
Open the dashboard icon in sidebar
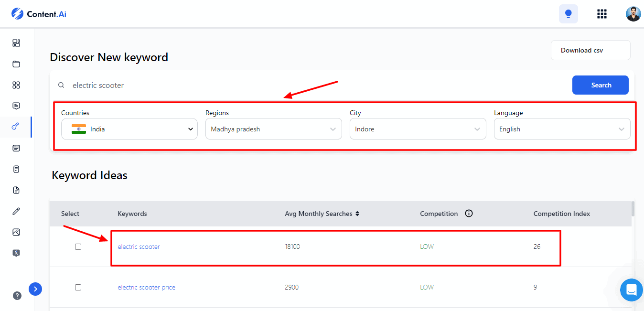click(x=16, y=43)
